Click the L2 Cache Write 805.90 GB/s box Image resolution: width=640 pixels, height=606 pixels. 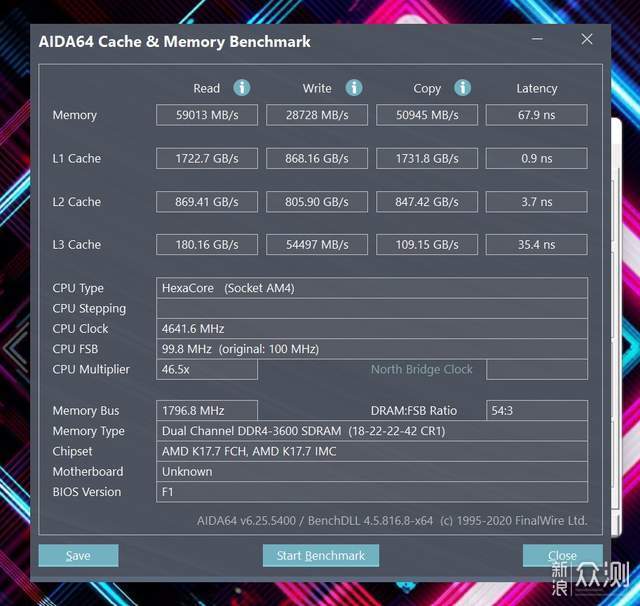click(x=317, y=202)
